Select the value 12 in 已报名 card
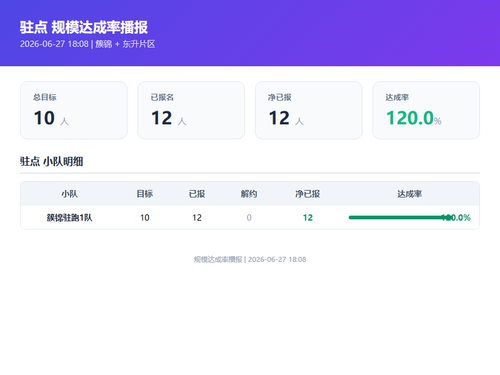Viewport: 500px width, 375px height. tap(162, 118)
